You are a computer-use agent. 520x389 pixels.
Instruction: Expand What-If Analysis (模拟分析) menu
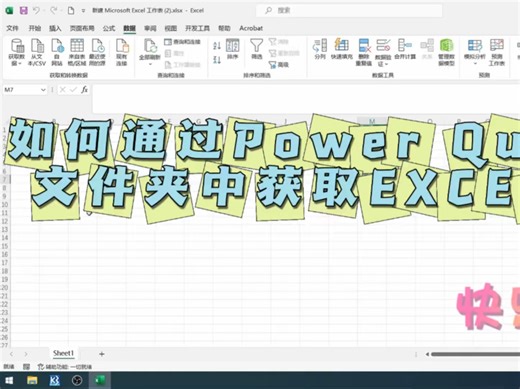(x=475, y=52)
